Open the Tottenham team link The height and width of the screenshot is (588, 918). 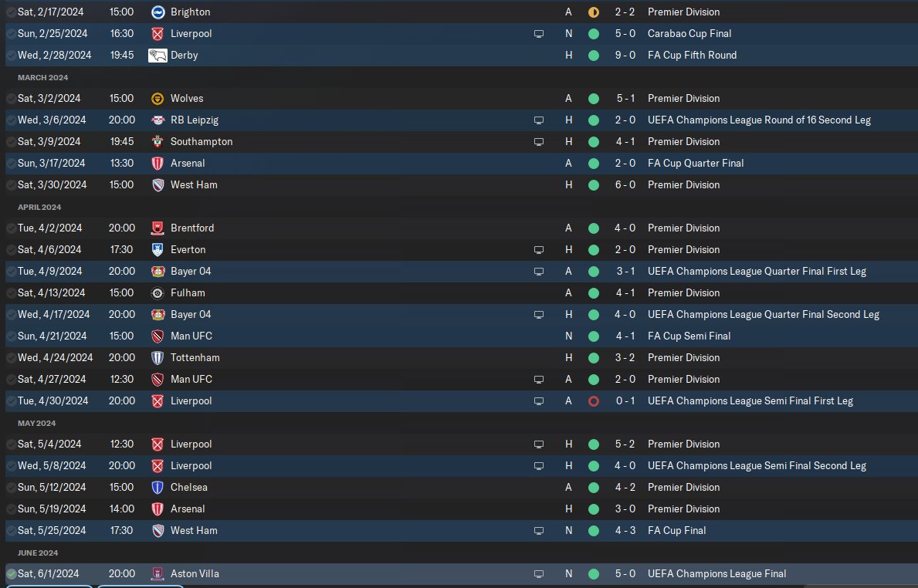tap(195, 358)
